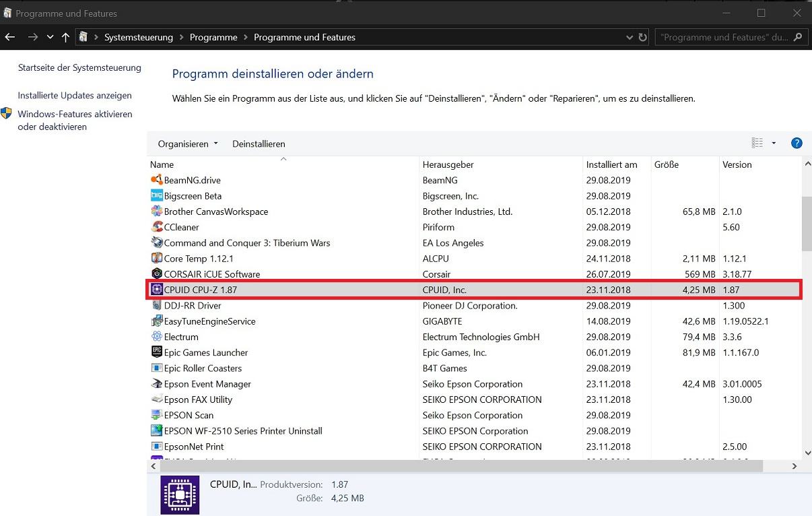Click the Electrum program icon

tap(156, 337)
